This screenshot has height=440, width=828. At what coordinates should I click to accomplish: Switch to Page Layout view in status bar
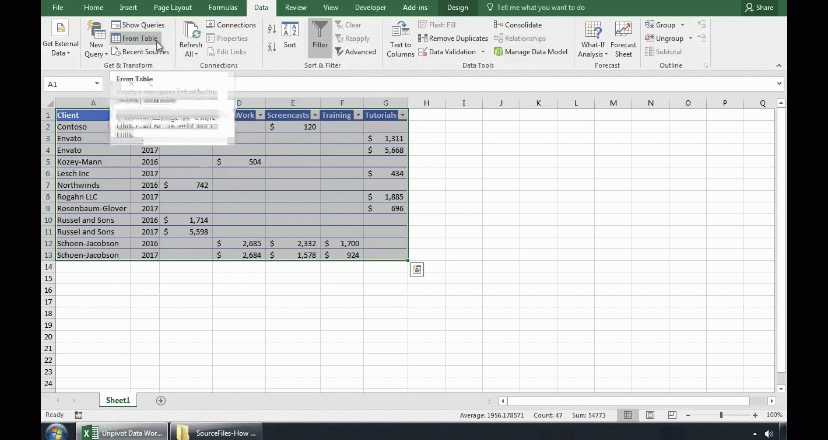coord(650,415)
